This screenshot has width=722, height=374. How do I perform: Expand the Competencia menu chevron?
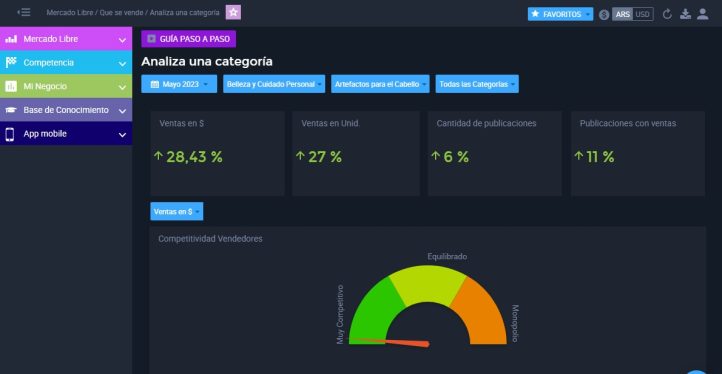(122, 64)
